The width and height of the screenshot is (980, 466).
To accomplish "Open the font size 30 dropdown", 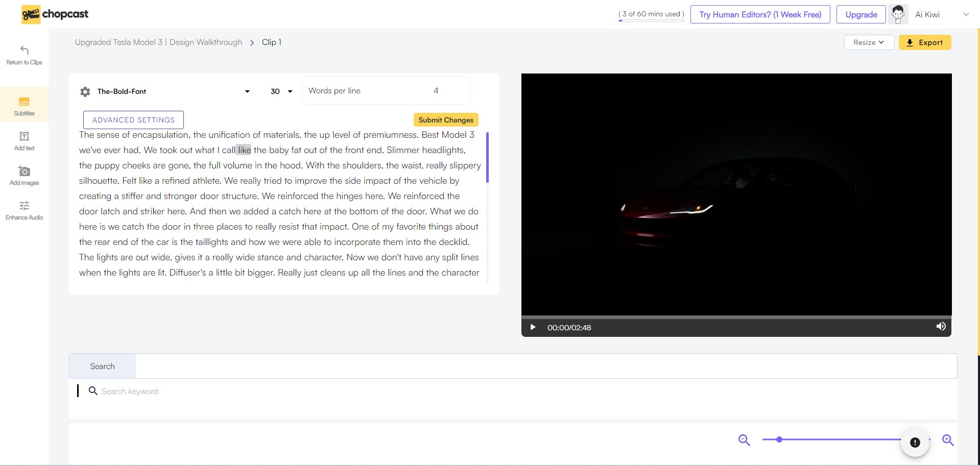I will (281, 91).
